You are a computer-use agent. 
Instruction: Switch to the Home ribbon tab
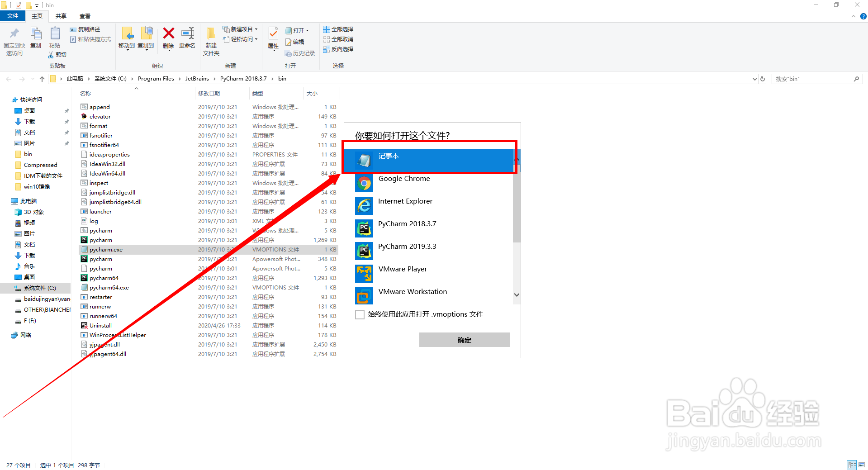click(37, 16)
